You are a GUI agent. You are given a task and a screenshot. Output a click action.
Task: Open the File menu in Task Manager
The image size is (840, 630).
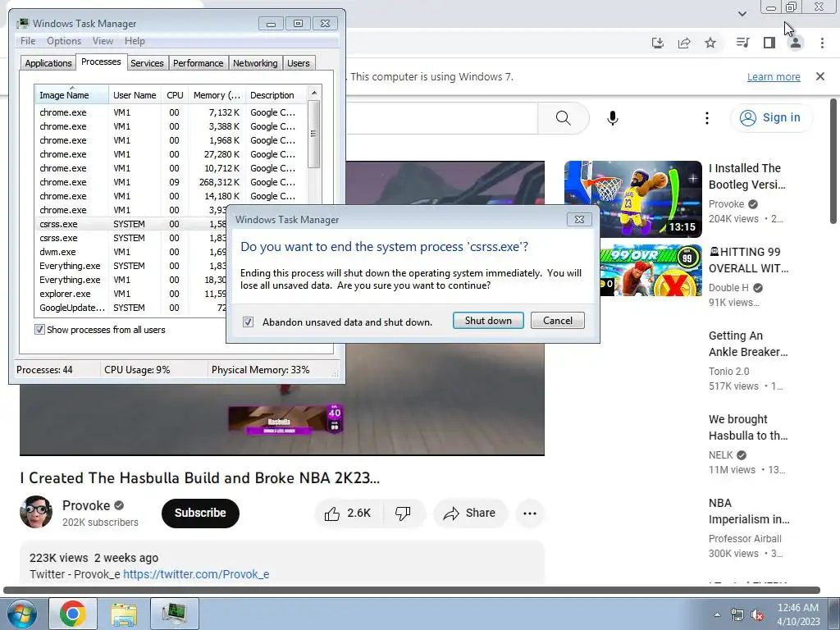pos(28,41)
